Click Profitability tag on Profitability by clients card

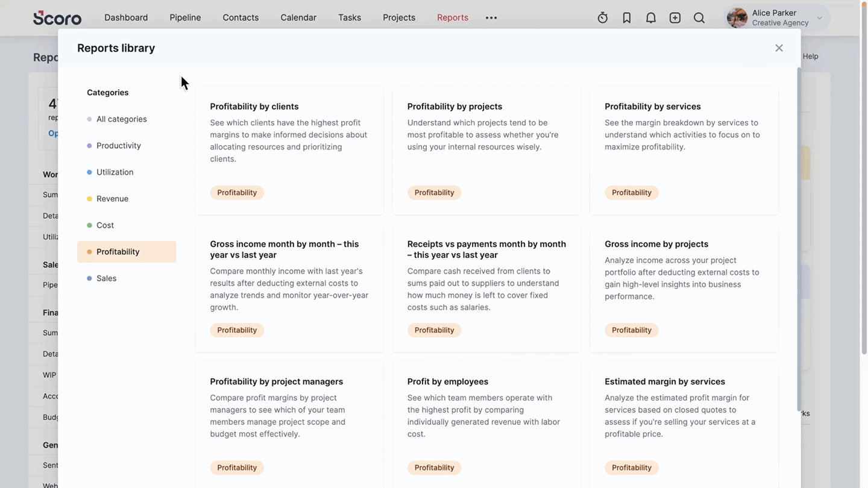[x=237, y=193]
